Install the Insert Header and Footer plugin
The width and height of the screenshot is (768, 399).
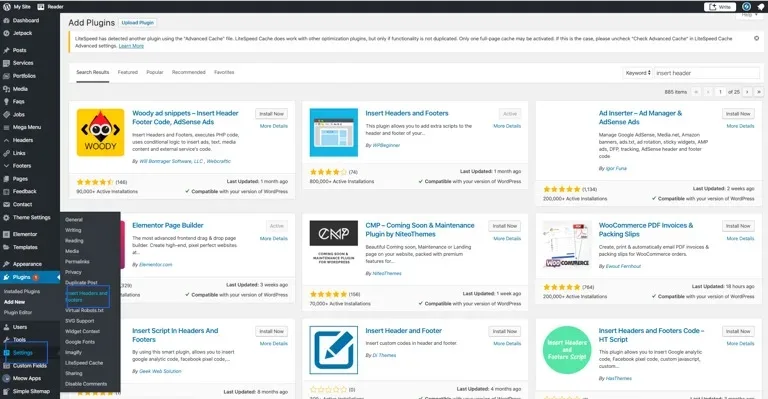click(504, 331)
